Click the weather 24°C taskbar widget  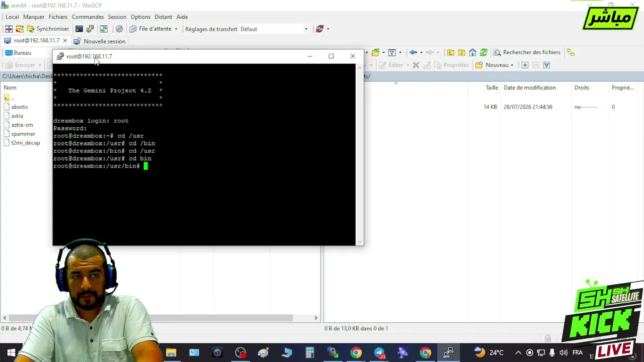coord(489,352)
